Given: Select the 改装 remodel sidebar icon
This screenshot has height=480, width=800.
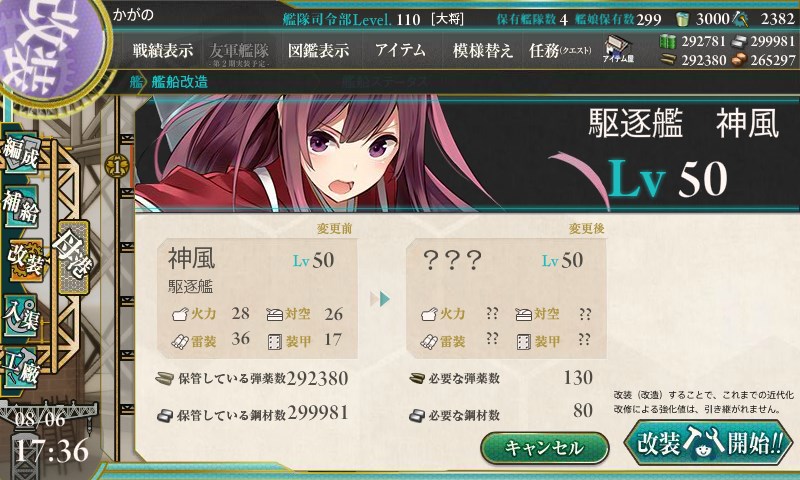Looking at the screenshot, I should [x=23, y=259].
